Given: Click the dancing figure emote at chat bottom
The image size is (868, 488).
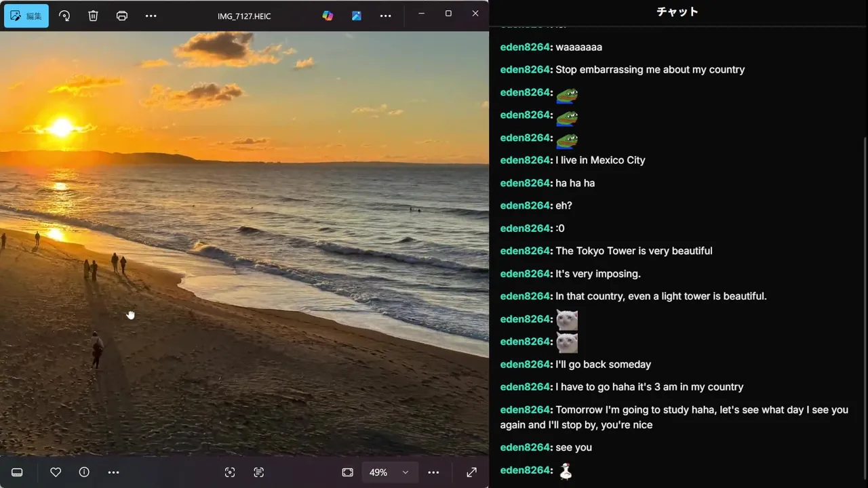Looking at the screenshot, I should (x=566, y=471).
